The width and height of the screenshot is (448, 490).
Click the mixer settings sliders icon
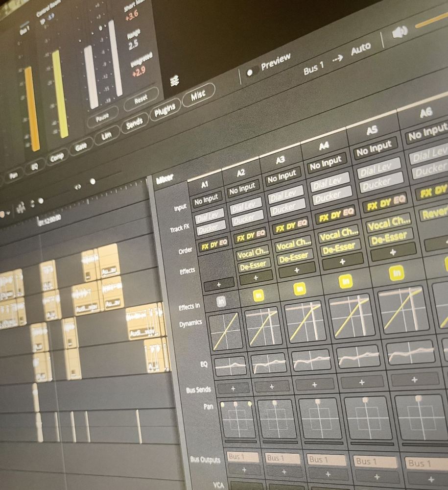[x=175, y=81]
